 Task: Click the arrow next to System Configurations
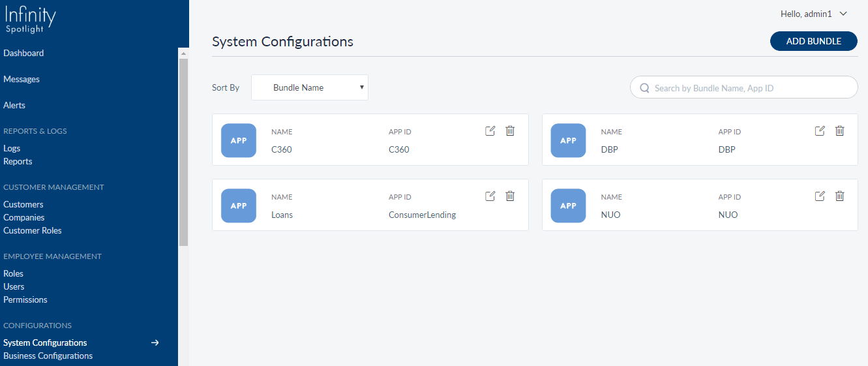point(155,343)
